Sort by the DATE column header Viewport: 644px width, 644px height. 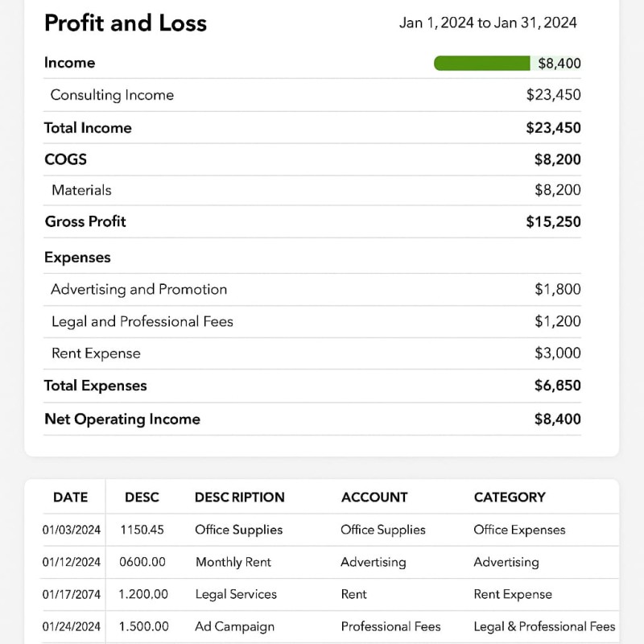click(70, 497)
